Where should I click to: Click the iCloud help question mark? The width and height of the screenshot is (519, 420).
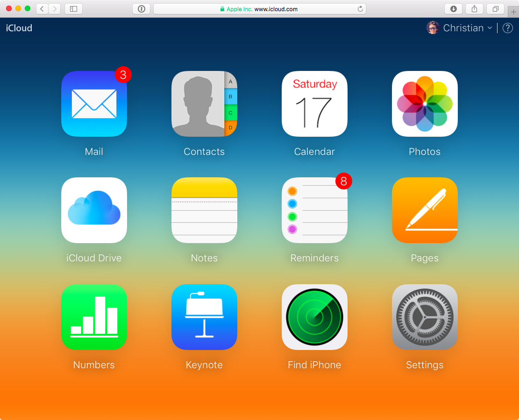tap(507, 28)
